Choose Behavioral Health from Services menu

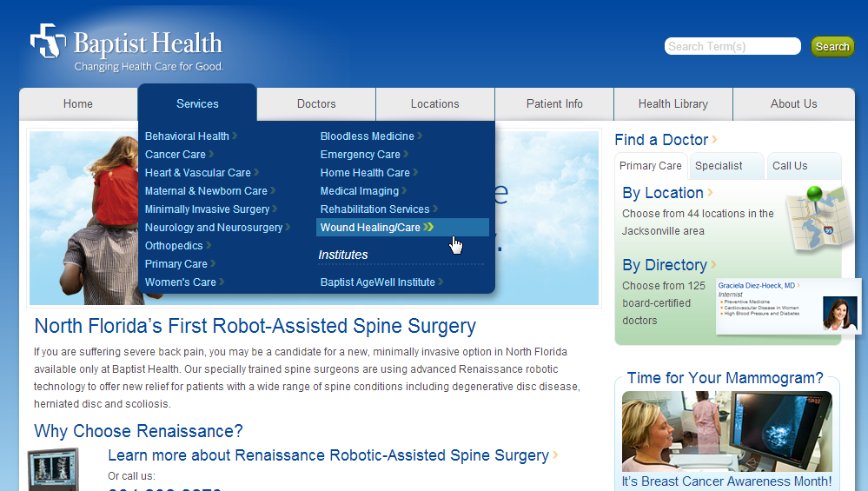187,136
